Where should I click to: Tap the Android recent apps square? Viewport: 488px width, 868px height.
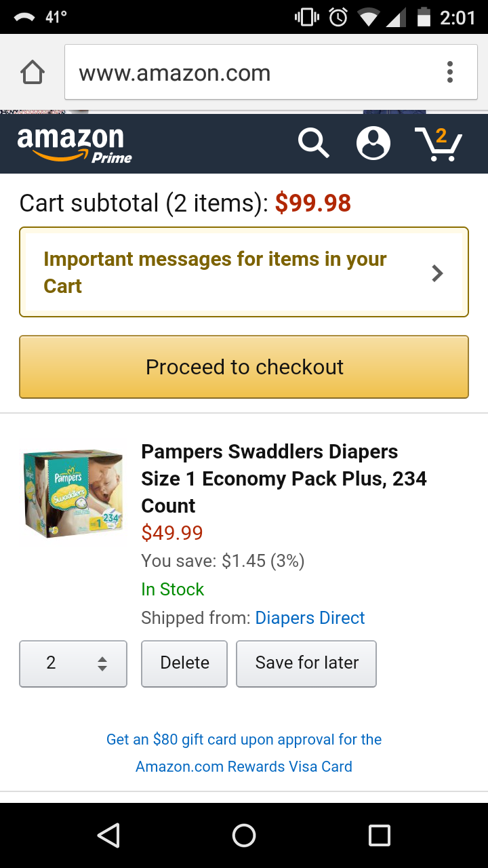click(x=380, y=835)
